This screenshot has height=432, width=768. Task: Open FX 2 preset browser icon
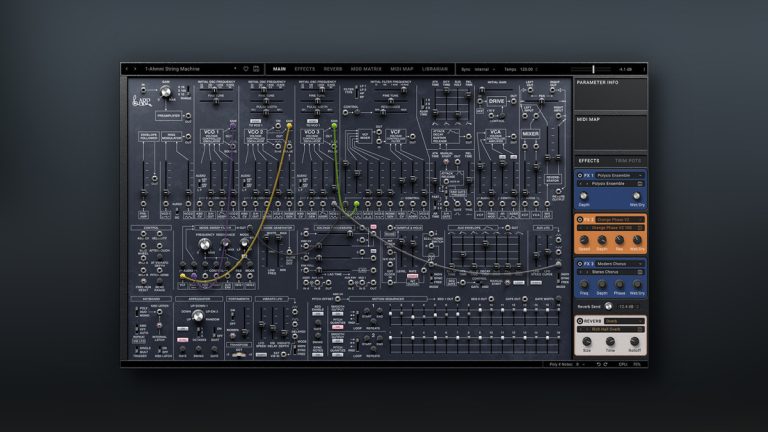(x=640, y=228)
